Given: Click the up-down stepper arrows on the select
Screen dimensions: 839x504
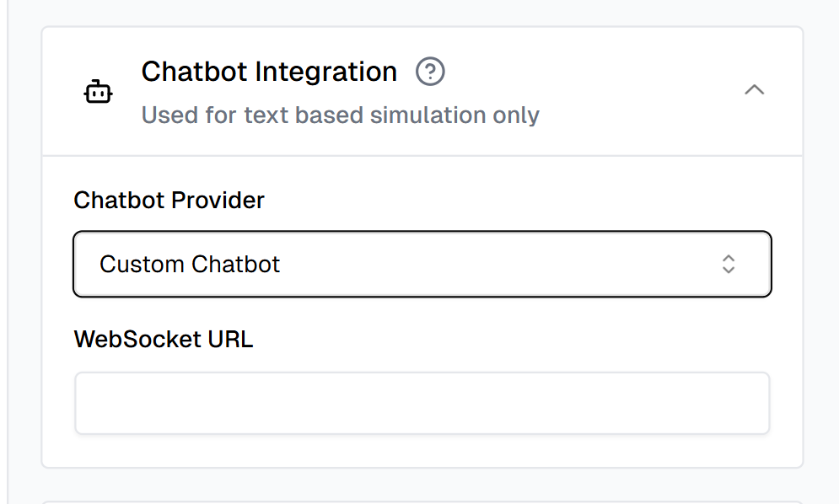Looking at the screenshot, I should 729,264.
